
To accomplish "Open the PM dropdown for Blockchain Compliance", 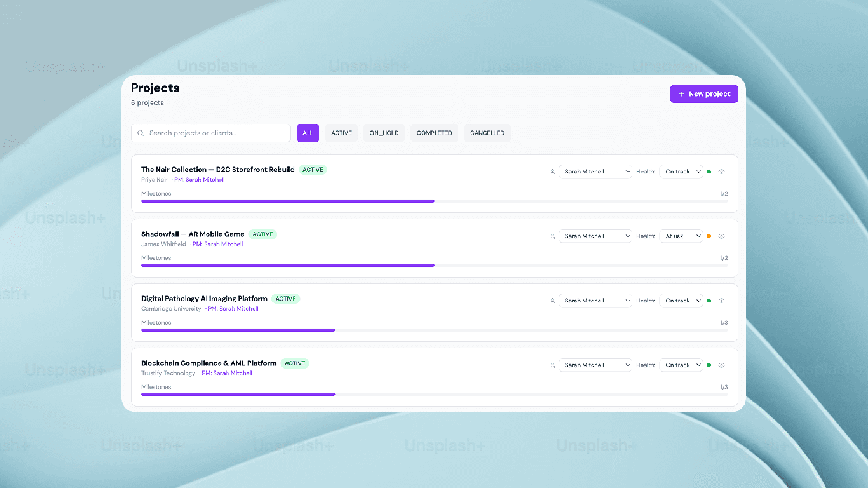I will (595, 365).
